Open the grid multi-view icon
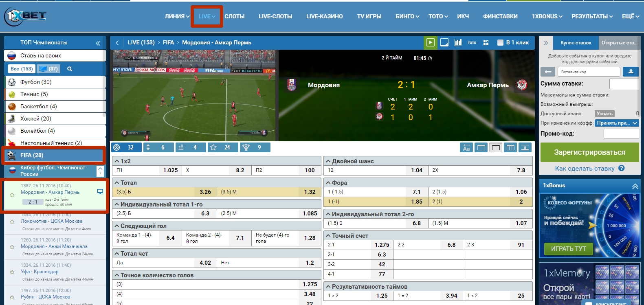This screenshot has width=644, height=305. coord(486,42)
